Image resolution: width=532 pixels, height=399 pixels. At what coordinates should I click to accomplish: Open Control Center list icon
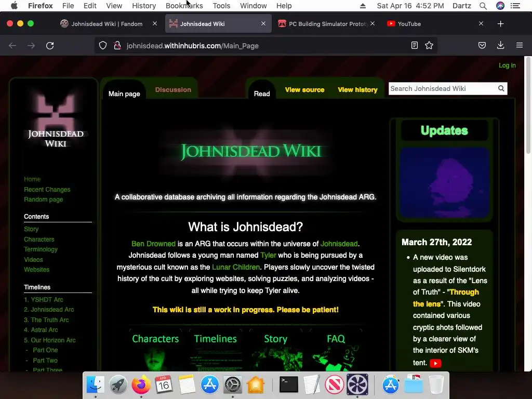coord(515,6)
